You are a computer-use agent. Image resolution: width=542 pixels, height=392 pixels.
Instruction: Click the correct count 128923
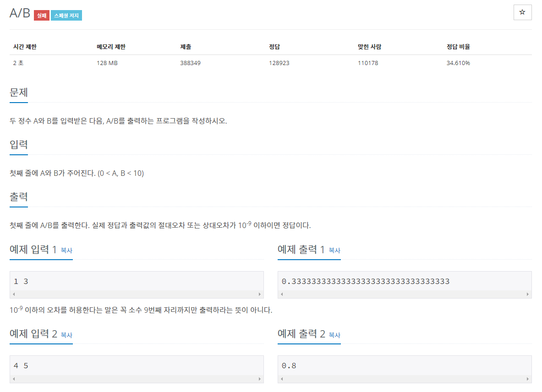[279, 63]
